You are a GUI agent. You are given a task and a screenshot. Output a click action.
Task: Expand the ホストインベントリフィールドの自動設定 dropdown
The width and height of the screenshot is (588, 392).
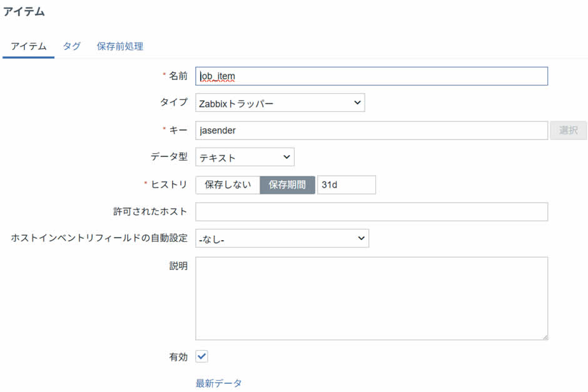click(281, 238)
